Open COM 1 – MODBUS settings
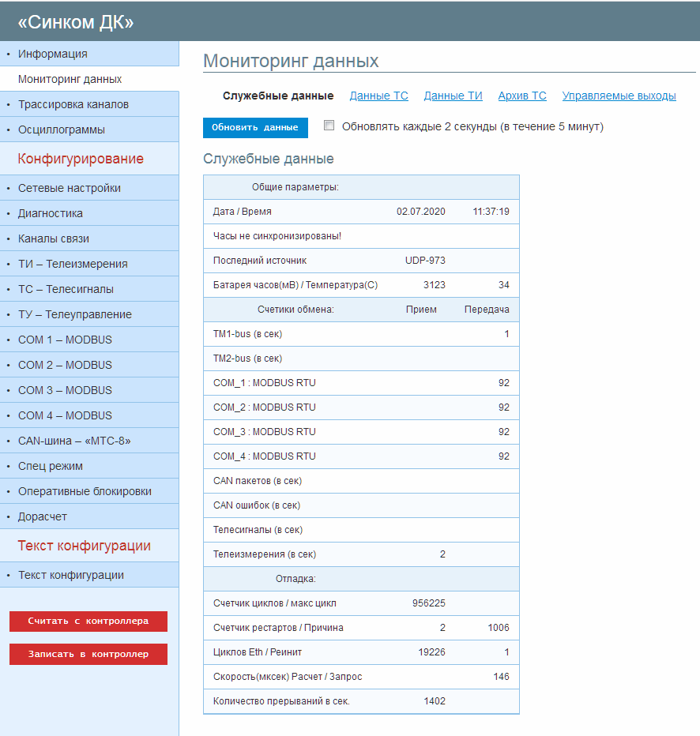Screen dimensions: 700x736 pos(65,340)
